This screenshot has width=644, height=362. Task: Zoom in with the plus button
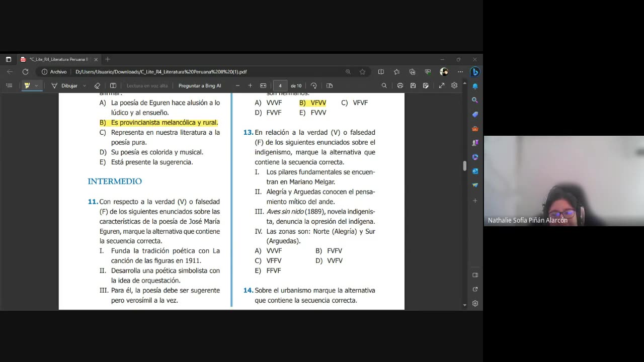(x=250, y=85)
